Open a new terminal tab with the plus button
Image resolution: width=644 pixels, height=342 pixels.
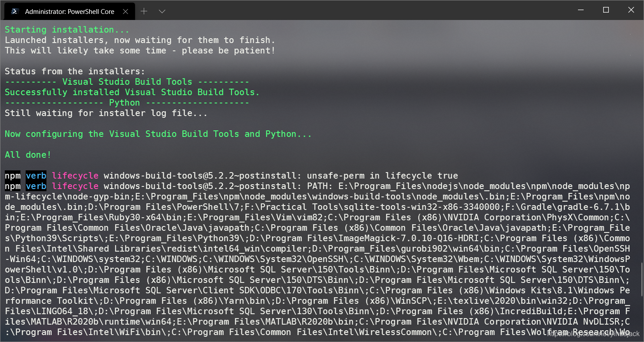(x=144, y=11)
